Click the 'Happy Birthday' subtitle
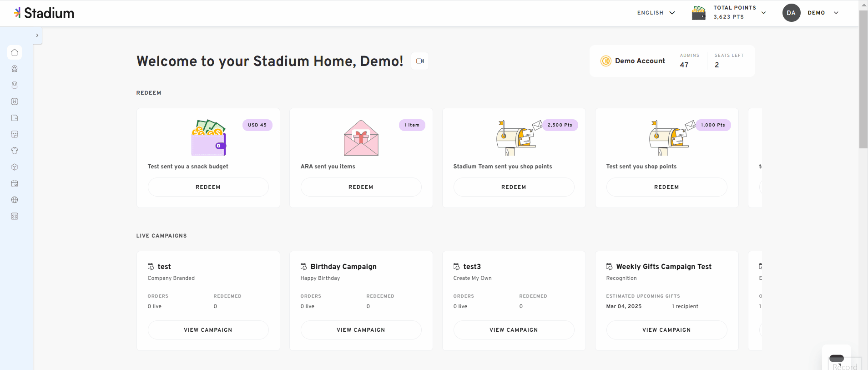 tap(320, 278)
